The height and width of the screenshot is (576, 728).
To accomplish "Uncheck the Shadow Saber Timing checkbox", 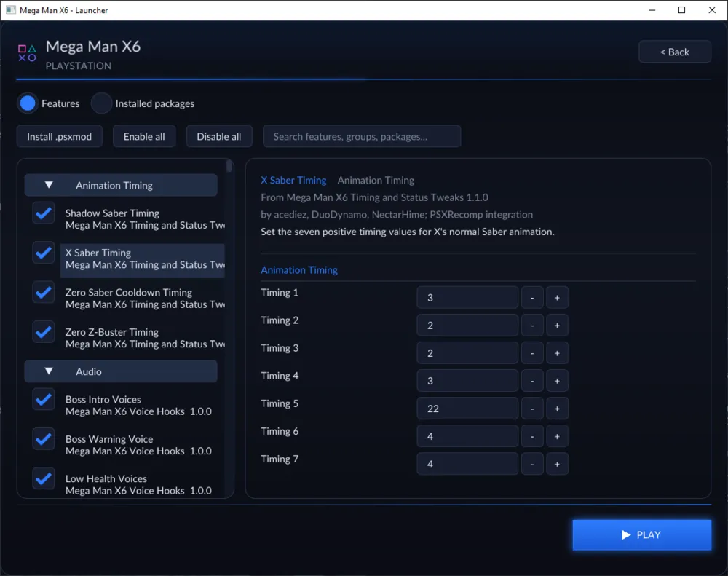I will (x=44, y=213).
